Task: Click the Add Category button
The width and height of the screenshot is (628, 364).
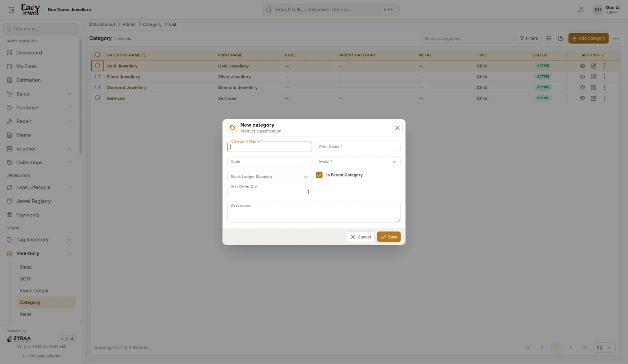Action: 588,38
